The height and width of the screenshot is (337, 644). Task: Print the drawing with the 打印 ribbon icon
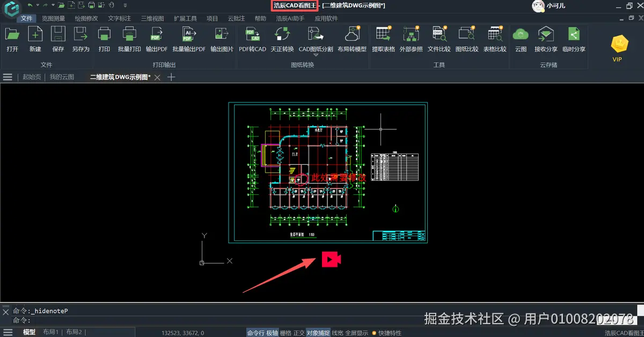tap(104, 39)
